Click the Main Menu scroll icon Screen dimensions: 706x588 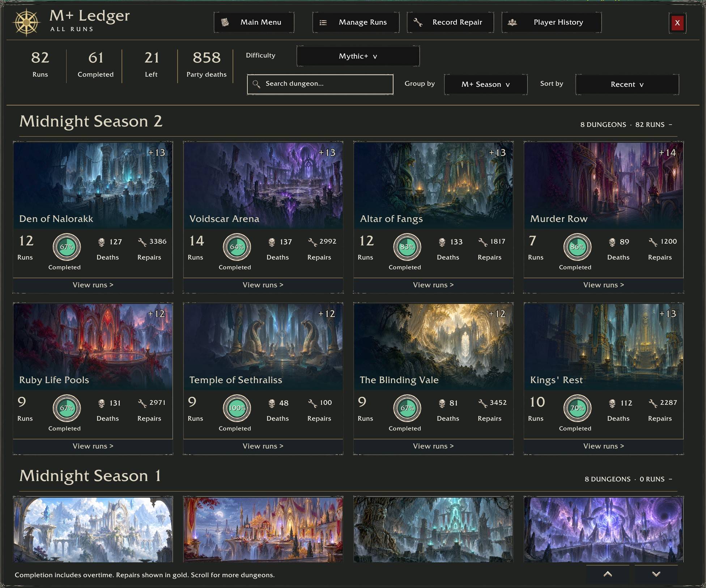pyautogui.click(x=225, y=22)
